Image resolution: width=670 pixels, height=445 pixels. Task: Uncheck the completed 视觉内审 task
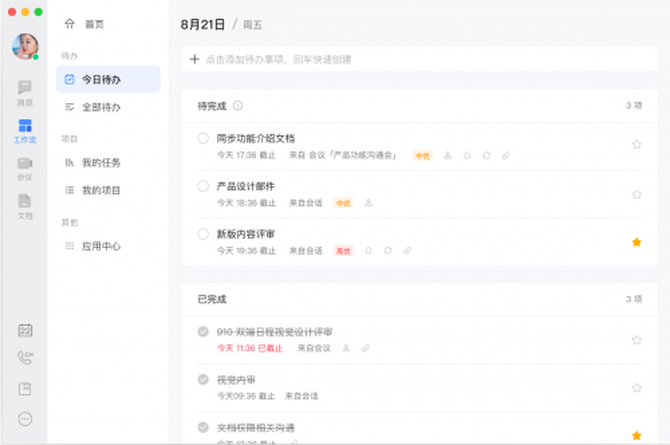tap(203, 380)
